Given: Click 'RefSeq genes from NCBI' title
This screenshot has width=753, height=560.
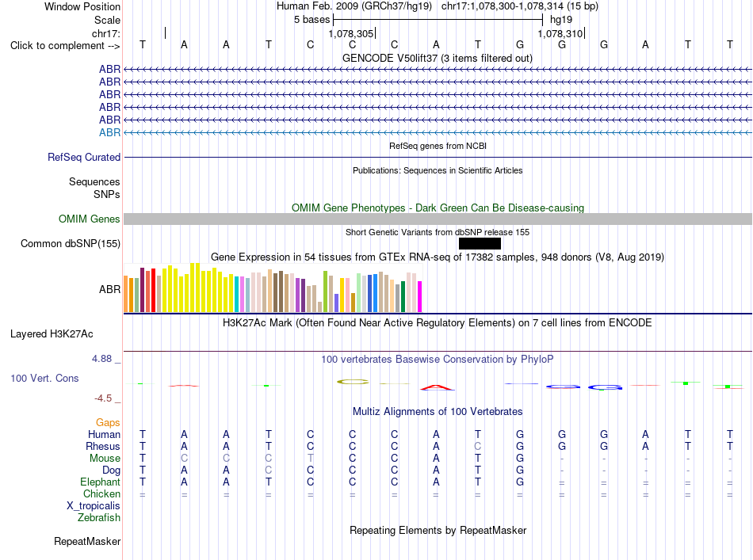Looking at the screenshot, I should (438, 146).
